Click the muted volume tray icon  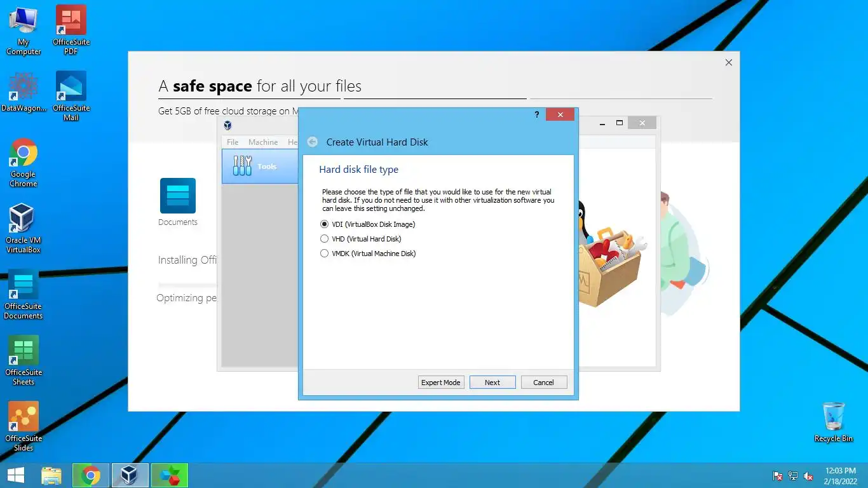(808, 476)
